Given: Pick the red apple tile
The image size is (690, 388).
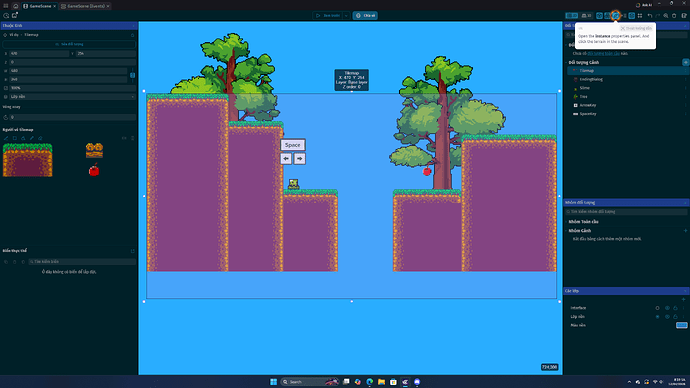Looking at the screenshot, I should 94,169.
